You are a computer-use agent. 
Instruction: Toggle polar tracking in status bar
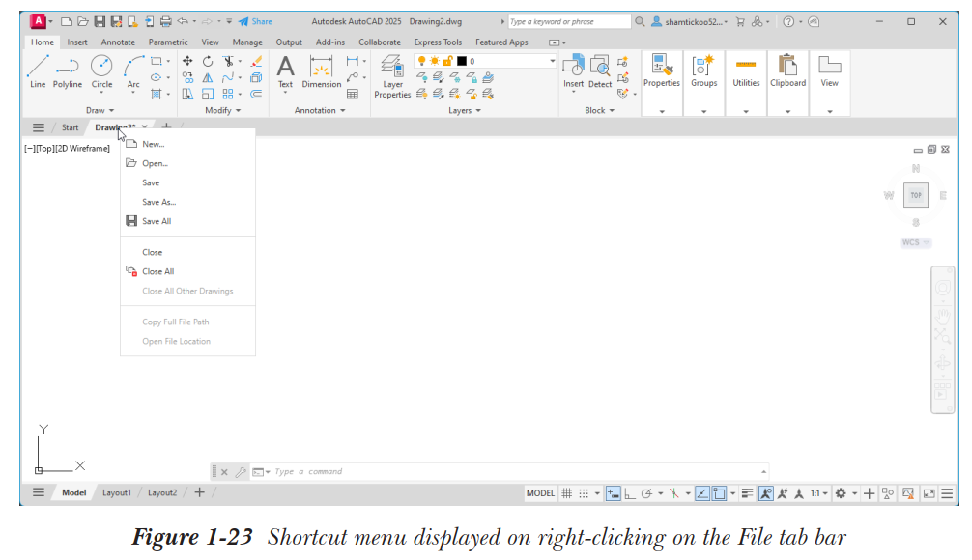[x=646, y=493]
